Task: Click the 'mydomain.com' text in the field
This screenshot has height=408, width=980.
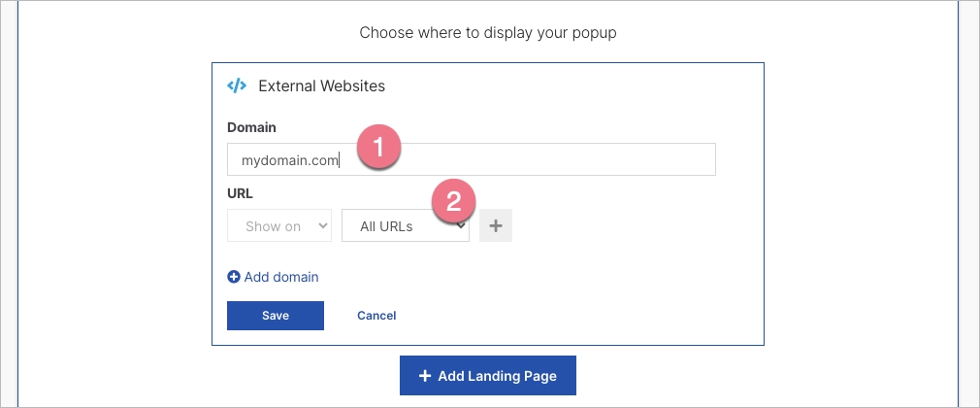Action: (290, 159)
